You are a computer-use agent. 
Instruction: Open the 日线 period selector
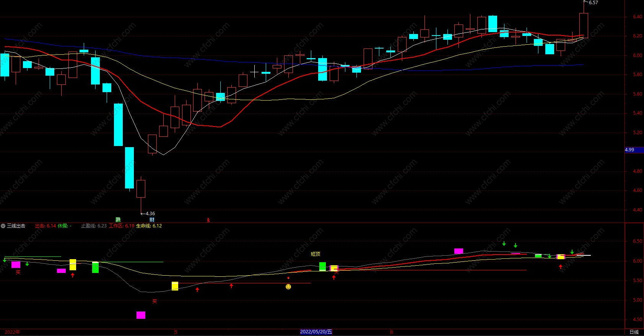tap(634, 332)
